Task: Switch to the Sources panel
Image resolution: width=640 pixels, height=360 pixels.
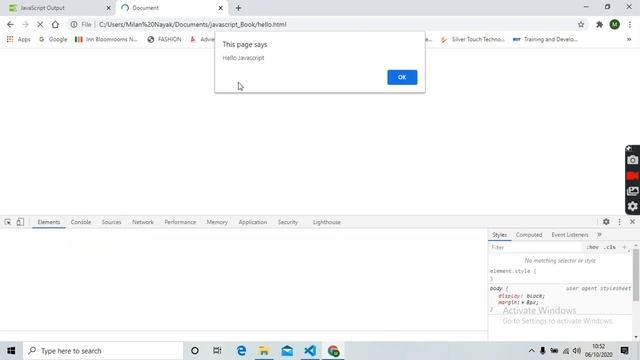Action: [111, 222]
